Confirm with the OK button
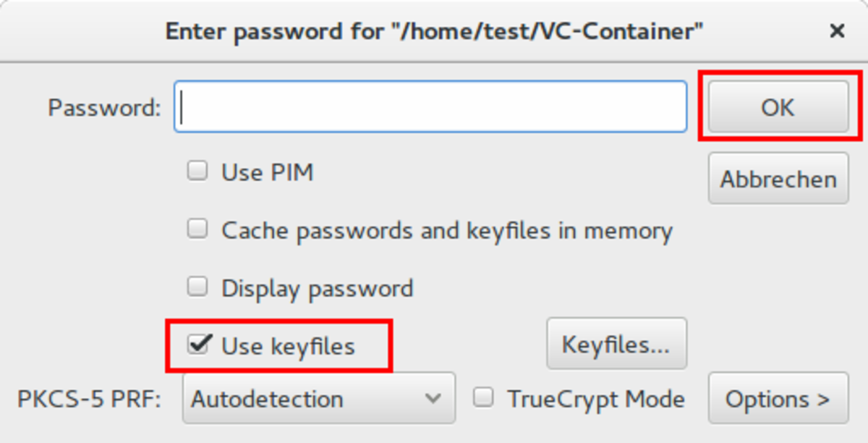Viewport: 868px width, 443px height. point(778,107)
